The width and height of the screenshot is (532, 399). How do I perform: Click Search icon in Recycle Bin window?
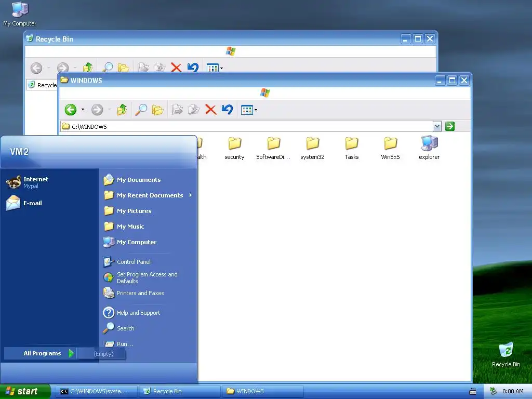coord(108,67)
